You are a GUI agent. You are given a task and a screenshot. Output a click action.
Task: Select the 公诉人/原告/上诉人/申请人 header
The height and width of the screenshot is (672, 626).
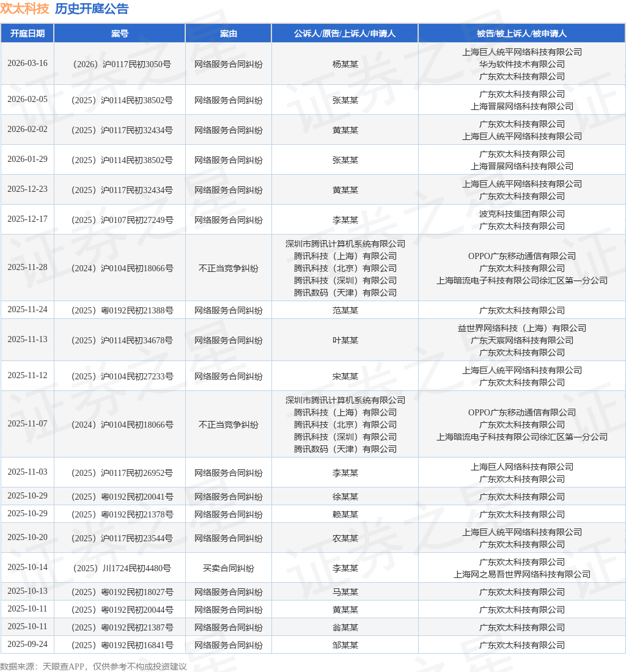click(345, 34)
